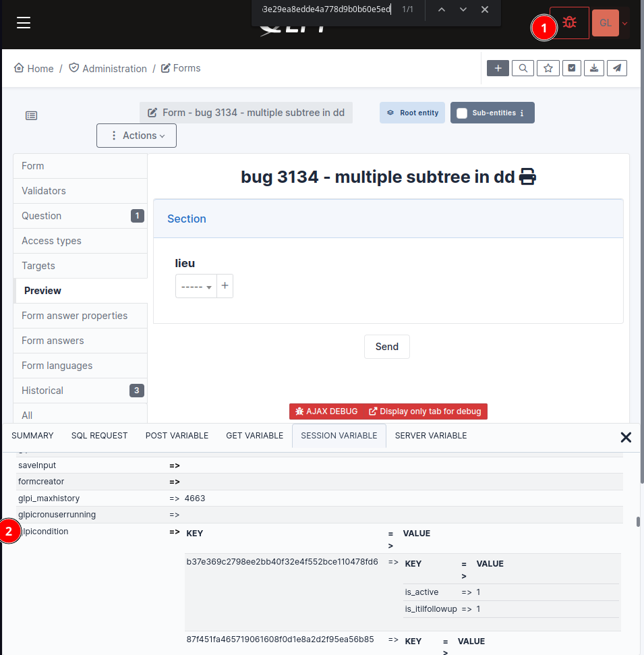Open the Administration breadcrumb link

pos(115,68)
